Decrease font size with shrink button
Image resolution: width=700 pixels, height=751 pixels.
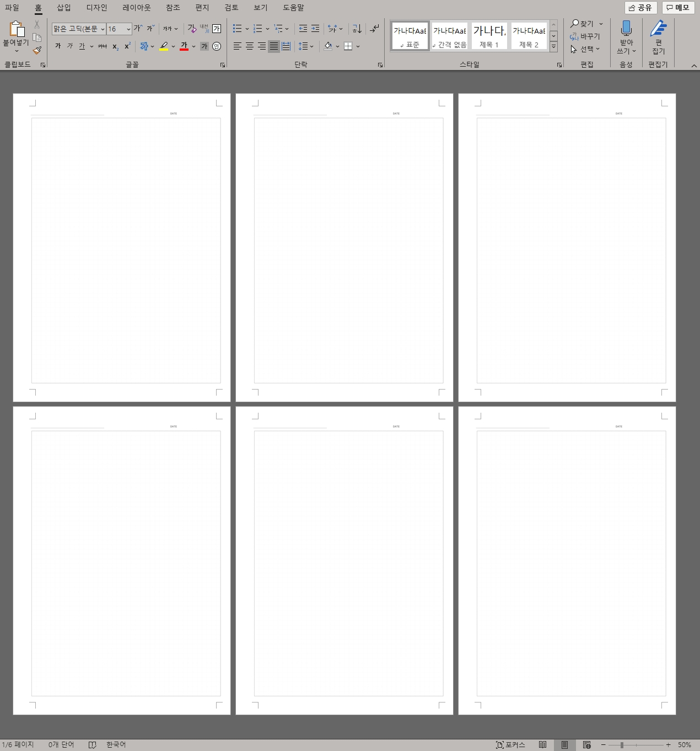coord(150,29)
